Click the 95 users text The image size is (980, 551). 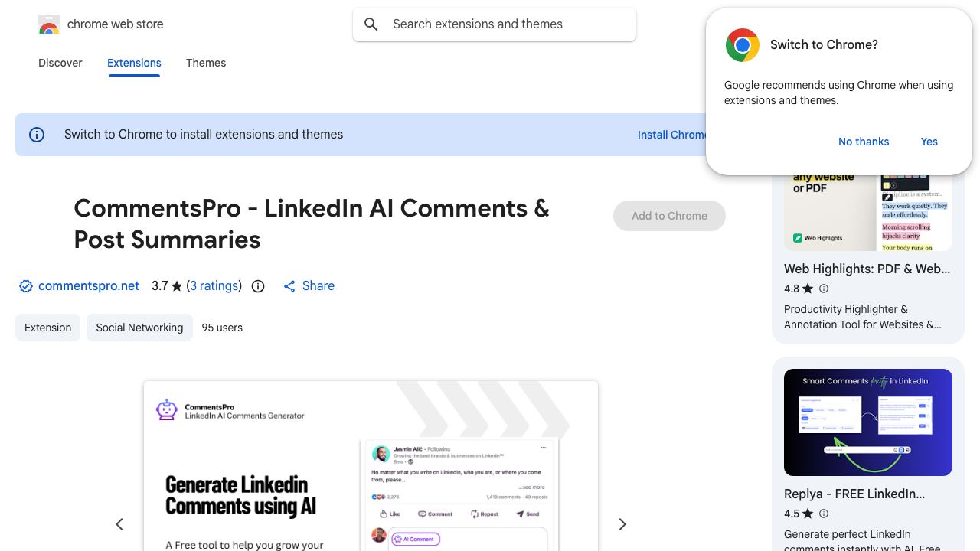pyautogui.click(x=222, y=328)
